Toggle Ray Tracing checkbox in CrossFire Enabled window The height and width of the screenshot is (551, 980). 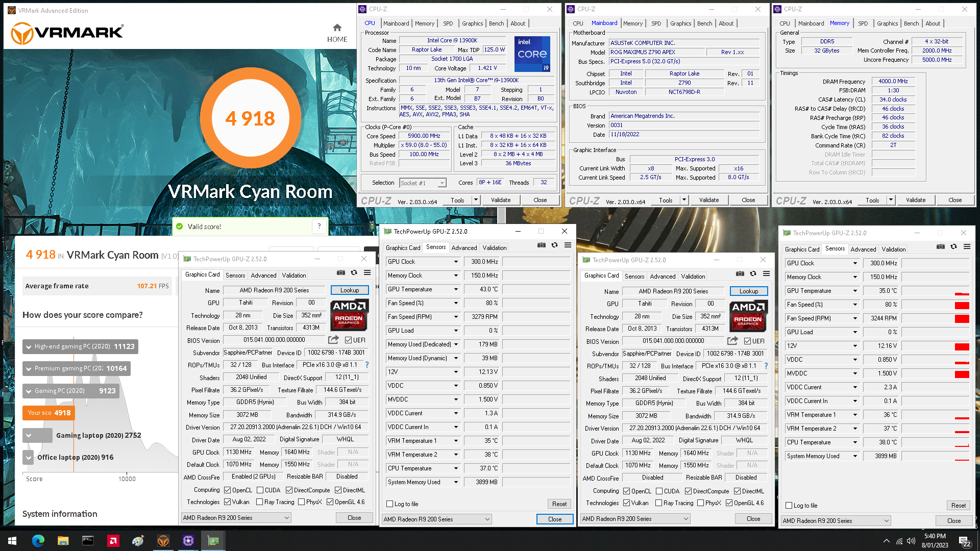click(x=260, y=502)
